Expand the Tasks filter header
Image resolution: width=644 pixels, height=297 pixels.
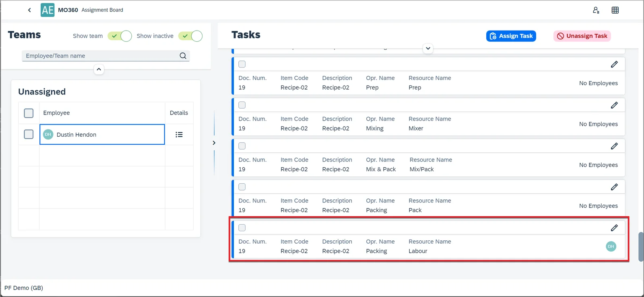coord(428,48)
